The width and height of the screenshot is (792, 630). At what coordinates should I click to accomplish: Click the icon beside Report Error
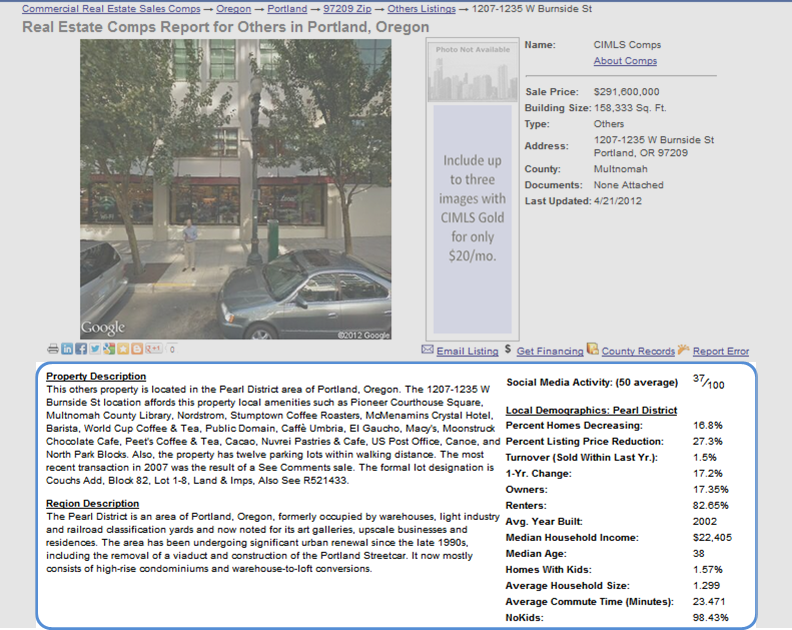(683, 349)
